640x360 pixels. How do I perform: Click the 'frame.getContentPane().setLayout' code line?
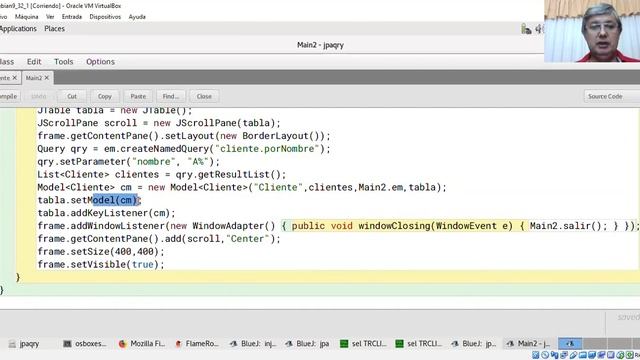point(184,136)
